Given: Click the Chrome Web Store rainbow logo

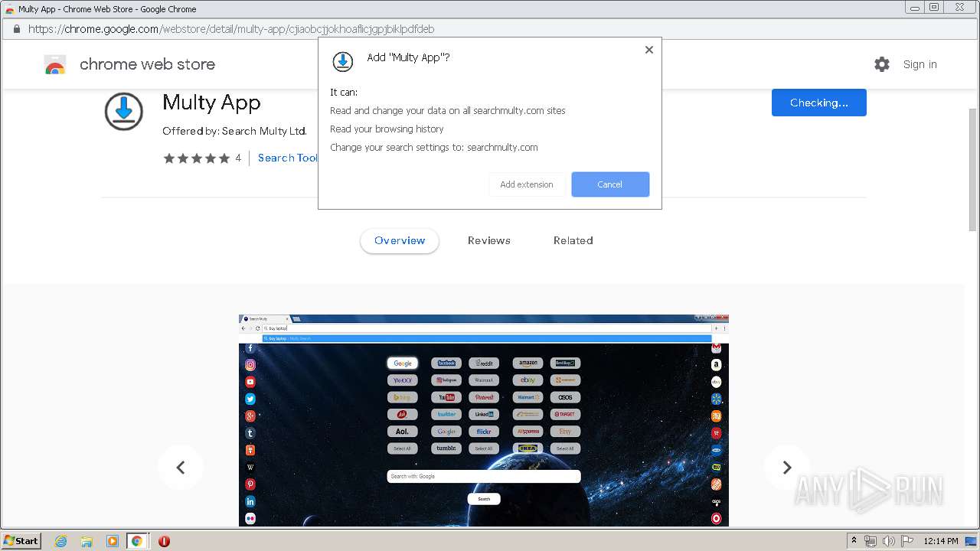Looking at the screenshot, I should click(x=55, y=65).
